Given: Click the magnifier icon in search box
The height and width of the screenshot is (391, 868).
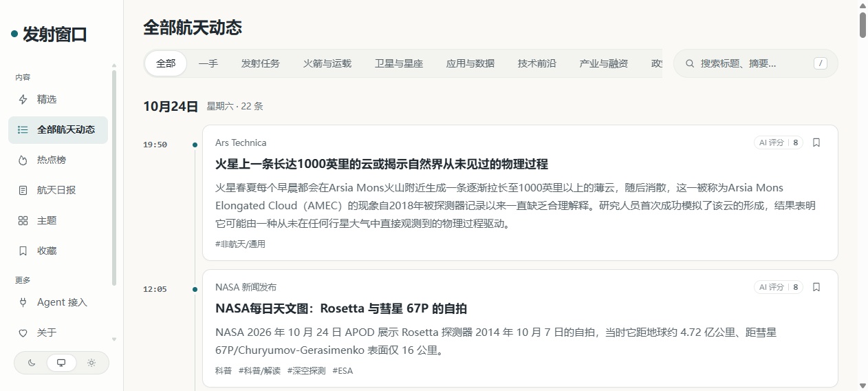Looking at the screenshot, I should tap(690, 63).
